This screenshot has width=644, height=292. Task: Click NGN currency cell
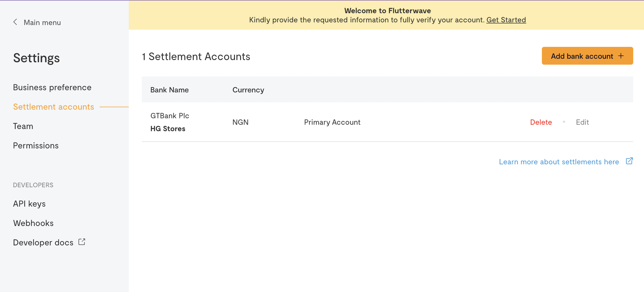tap(240, 122)
